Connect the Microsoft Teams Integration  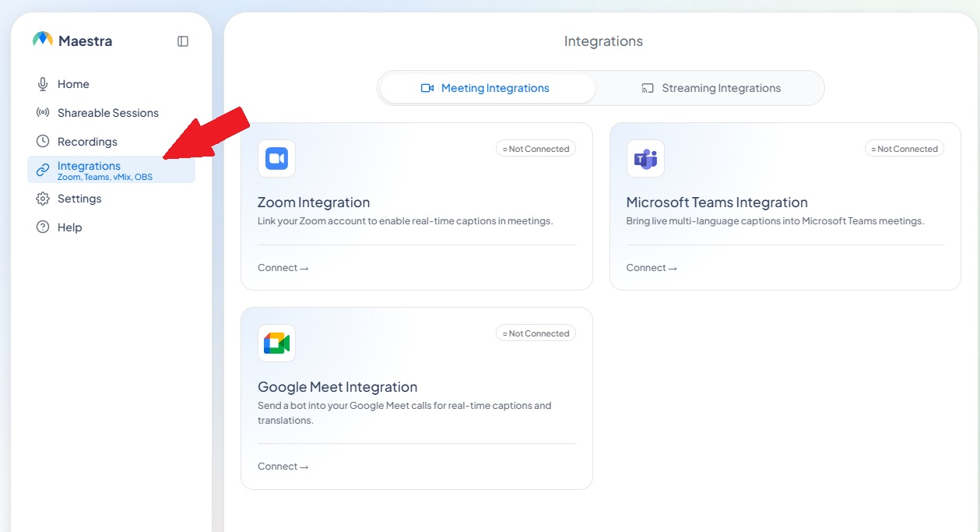point(652,268)
